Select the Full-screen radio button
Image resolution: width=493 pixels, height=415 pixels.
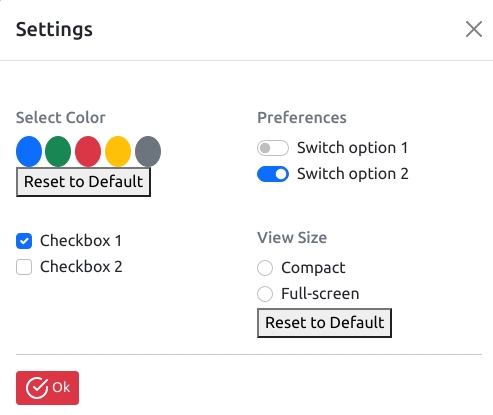coord(265,294)
